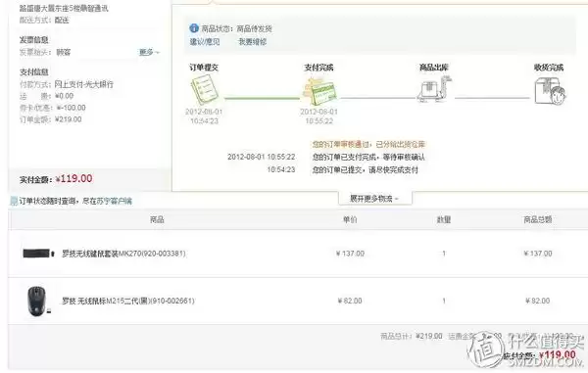Click the 发票信息 heading
Image resolution: width=588 pixels, height=373 pixels.
[x=33, y=40]
